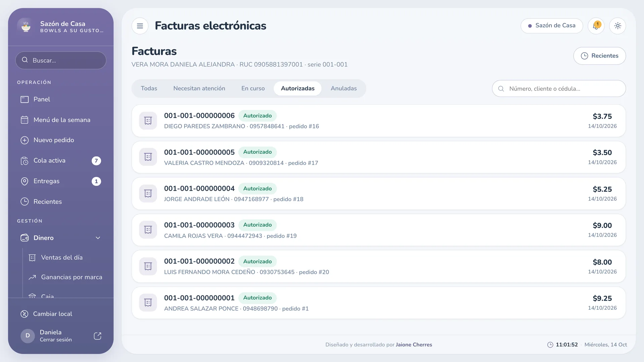Collapse the Dinero section chevron

pos(98,238)
